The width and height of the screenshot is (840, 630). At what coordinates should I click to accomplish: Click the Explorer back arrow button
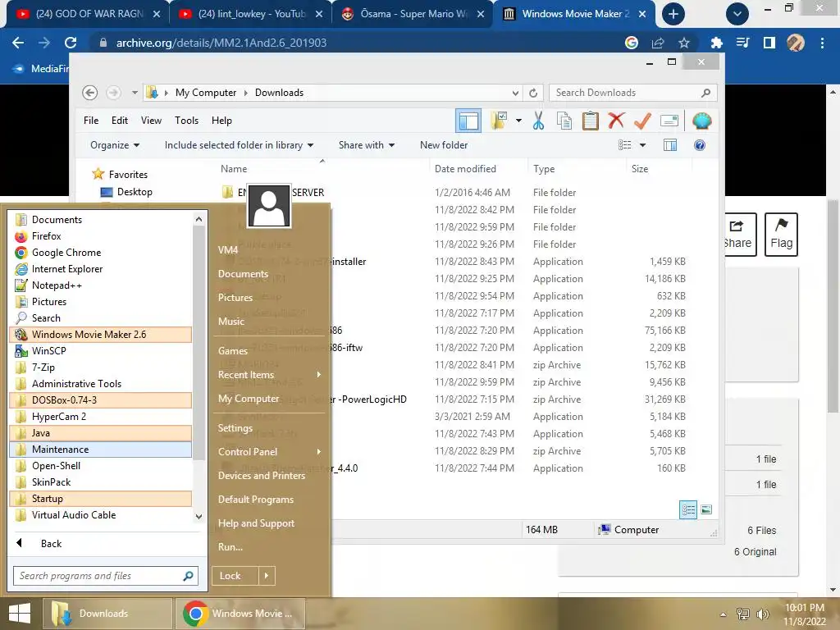[x=89, y=93]
